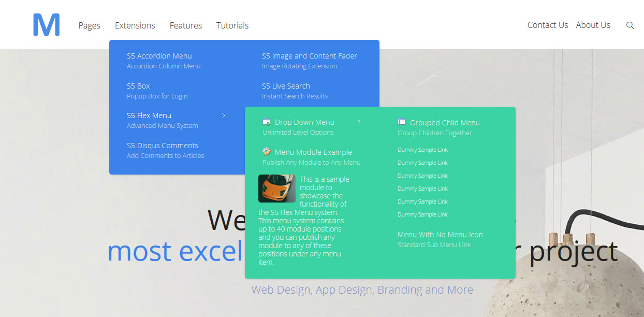Click 'Publish Any Module to Any Menu' text
This screenshot has height=317, width=644.
(x=312, y=163)
